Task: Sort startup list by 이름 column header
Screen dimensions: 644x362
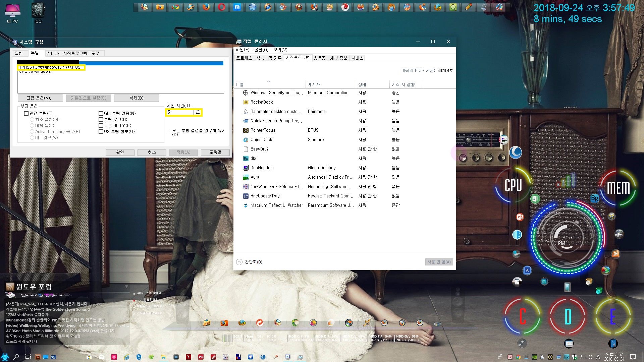Action: click(270, 84)
